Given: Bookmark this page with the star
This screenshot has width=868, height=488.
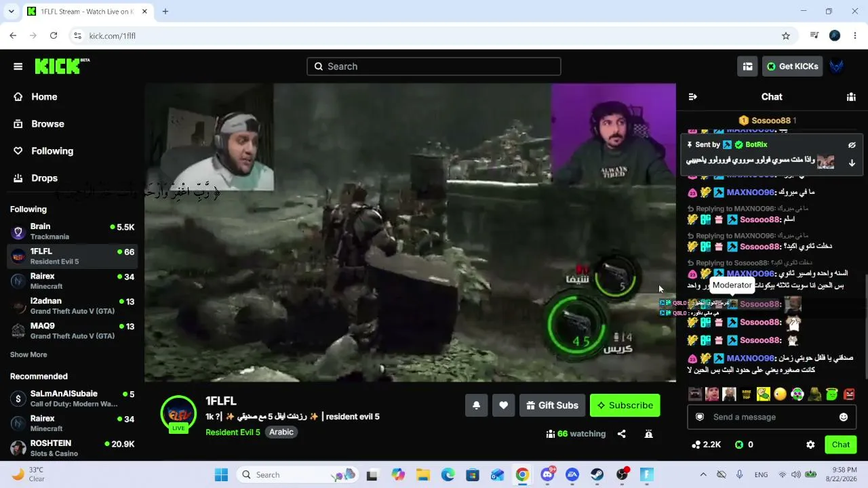Looking at the screenshot, I should click(786, 36).
